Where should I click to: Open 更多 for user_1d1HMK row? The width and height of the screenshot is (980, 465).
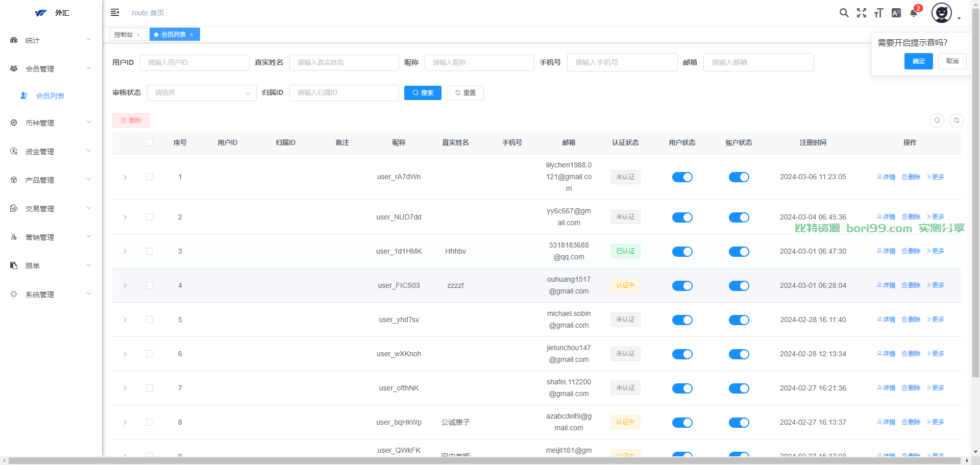pos(936,251)
